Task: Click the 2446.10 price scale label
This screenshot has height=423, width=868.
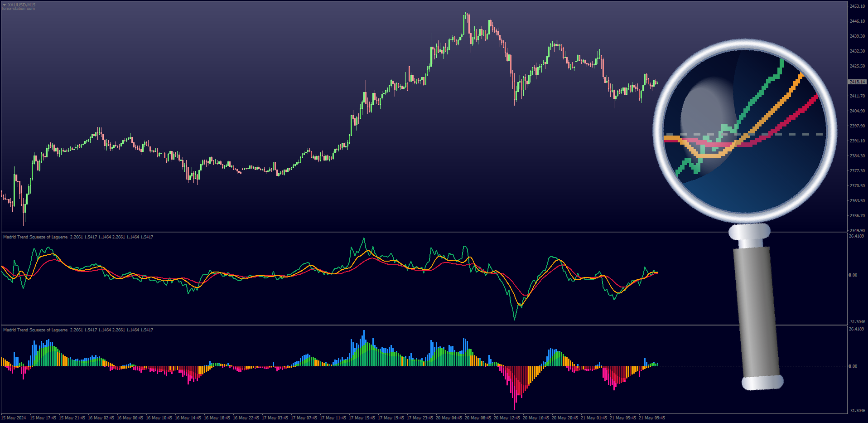Action: (857, 21)
